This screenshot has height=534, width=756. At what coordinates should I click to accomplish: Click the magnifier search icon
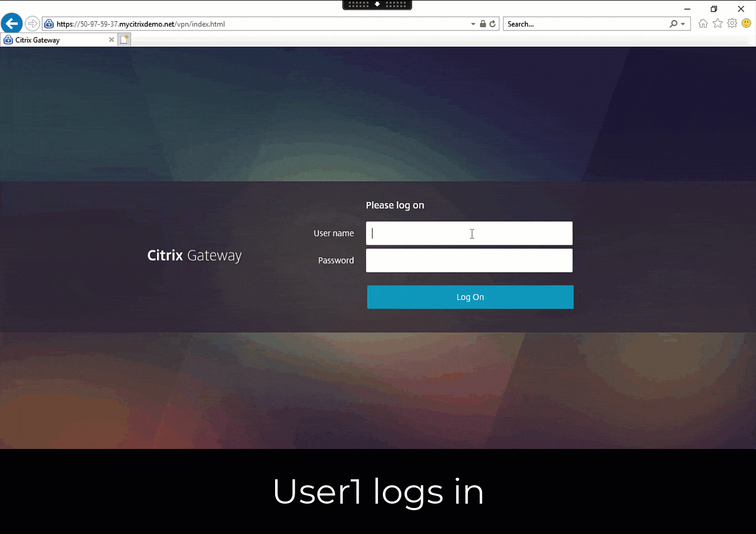(x=673, y=24)
